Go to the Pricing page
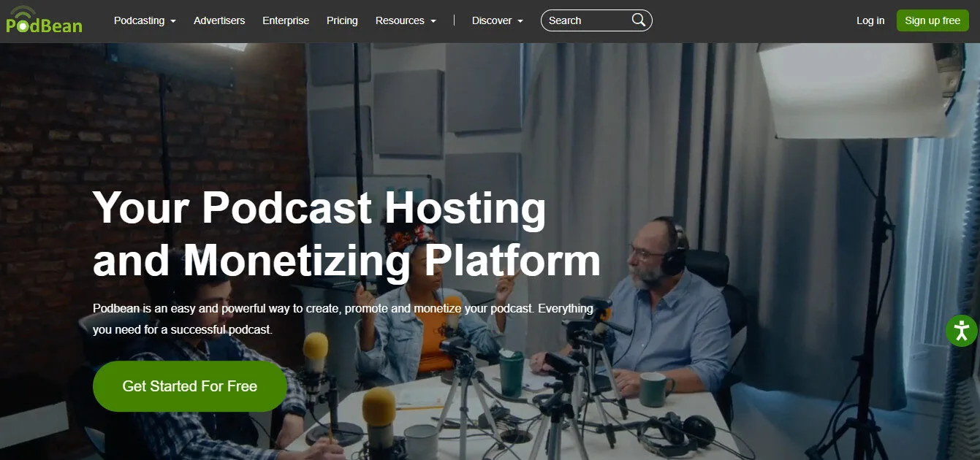 click(342, 20)
